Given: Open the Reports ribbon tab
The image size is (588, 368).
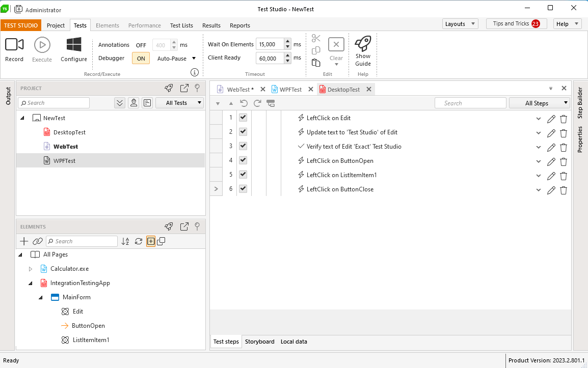Looking at the screenshot, I should coord(239,25).
